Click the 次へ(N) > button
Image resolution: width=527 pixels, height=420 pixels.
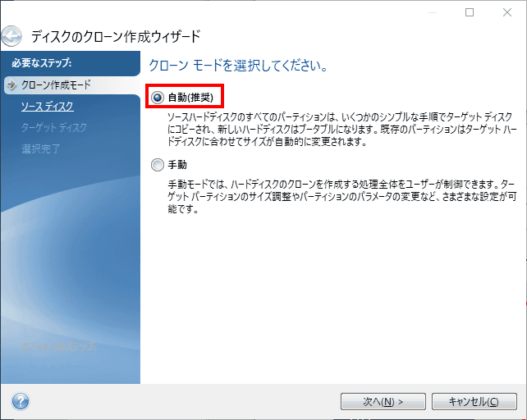[x=383, y=401]
